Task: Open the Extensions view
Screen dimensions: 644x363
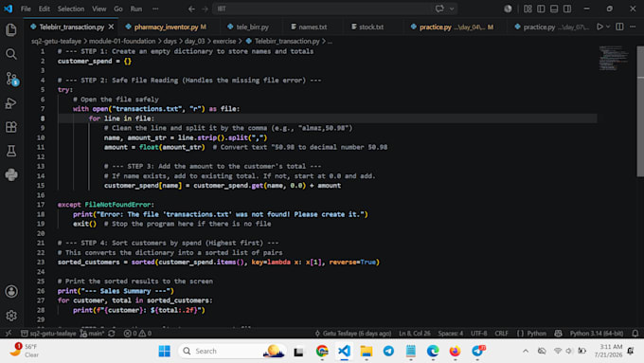Action: pyautogui.click(x=11, y=127)
